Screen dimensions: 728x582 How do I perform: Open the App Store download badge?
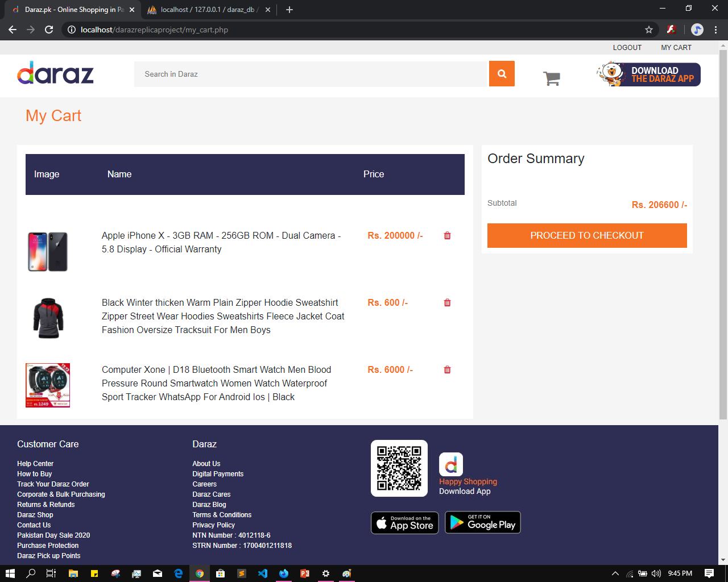coord(405,523)
